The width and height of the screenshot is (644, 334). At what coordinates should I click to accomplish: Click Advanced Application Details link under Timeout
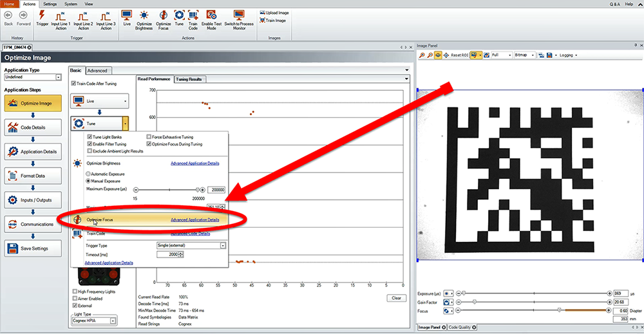pyautogui.click(x=109, y=263)
